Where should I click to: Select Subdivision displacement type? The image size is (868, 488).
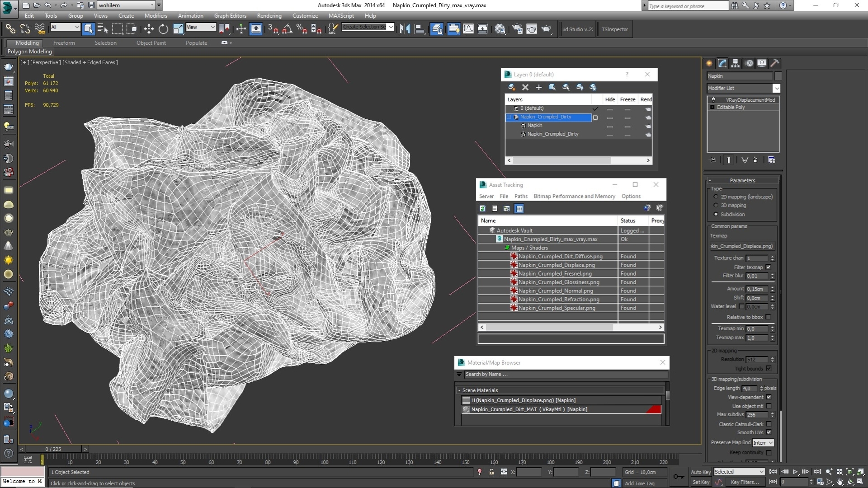pos(716,214)
